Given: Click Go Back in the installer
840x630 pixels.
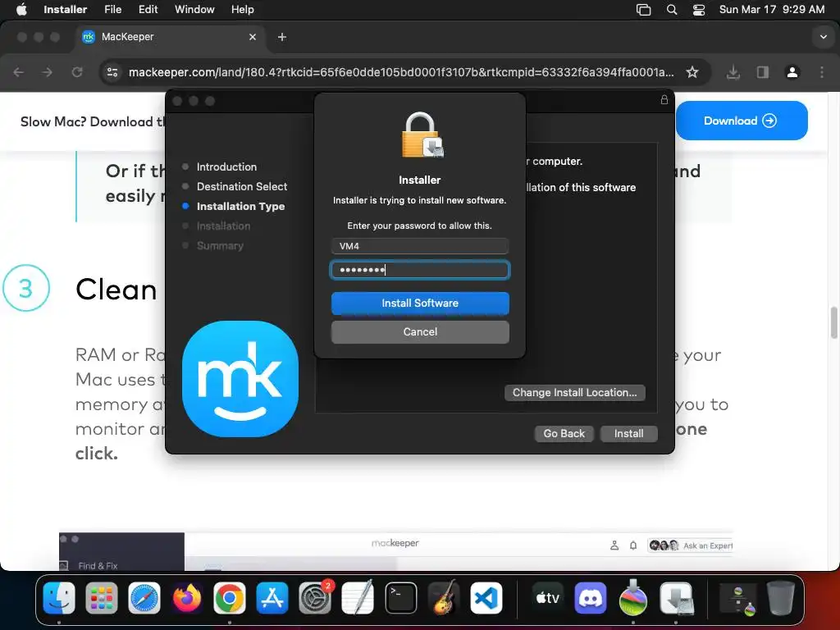Looking at the screenshot, I should pyautogui.click(x=564, y=433).
